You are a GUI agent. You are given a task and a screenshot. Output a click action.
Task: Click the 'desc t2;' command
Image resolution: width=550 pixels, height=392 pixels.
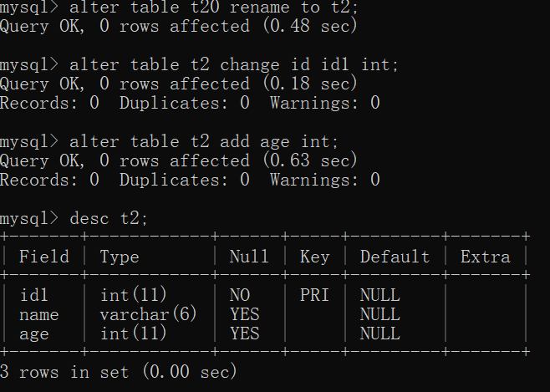coord(109,218)
